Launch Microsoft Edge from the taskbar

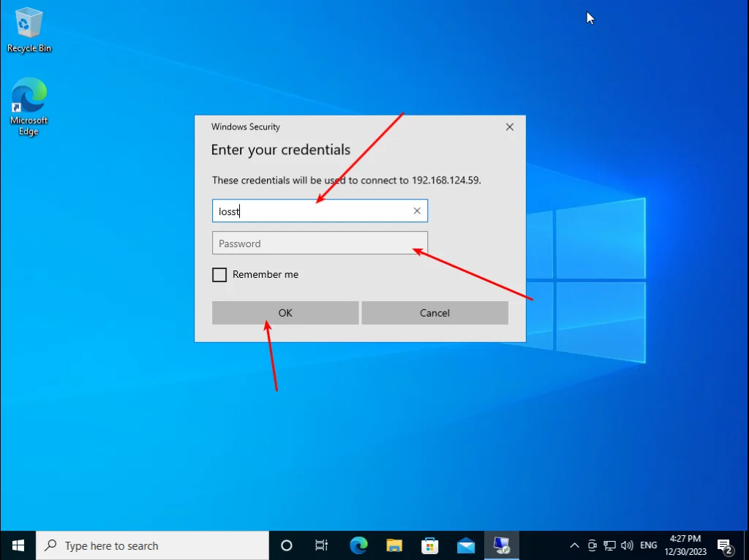tap(358, 545)
